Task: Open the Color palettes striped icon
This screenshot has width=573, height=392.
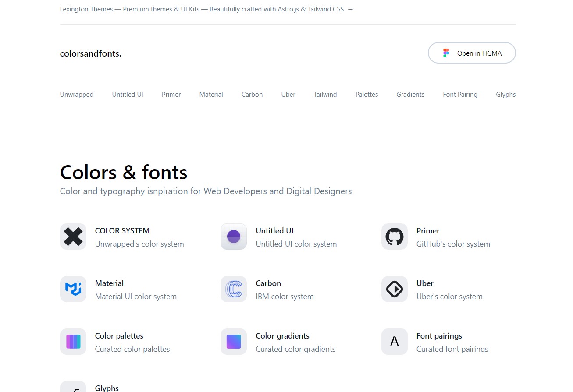Action: [x=73, y=342]
